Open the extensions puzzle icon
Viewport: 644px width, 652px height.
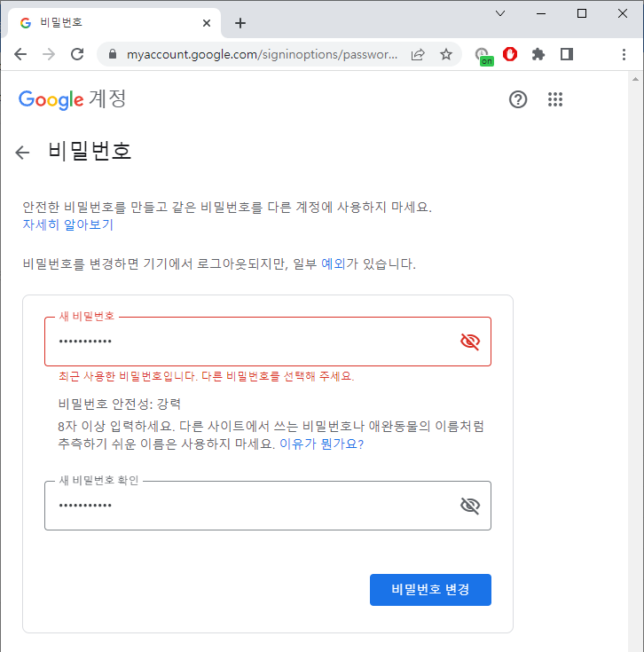(x=538, y=54)
